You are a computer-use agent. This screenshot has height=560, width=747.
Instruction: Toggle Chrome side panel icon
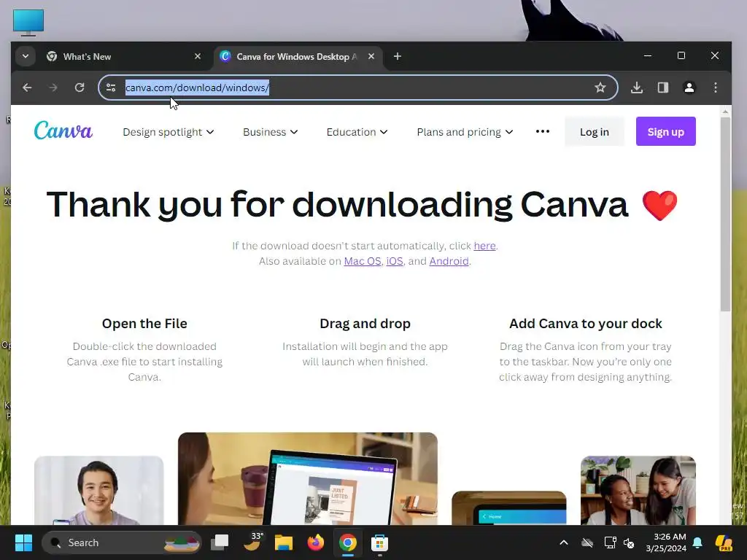(663, 87)
